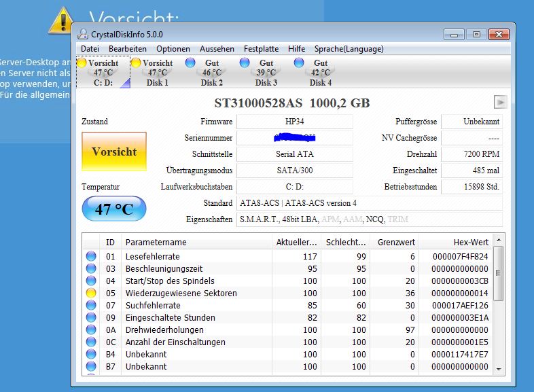Click the yellow status orb for C: D:

(x=82, y=63)
